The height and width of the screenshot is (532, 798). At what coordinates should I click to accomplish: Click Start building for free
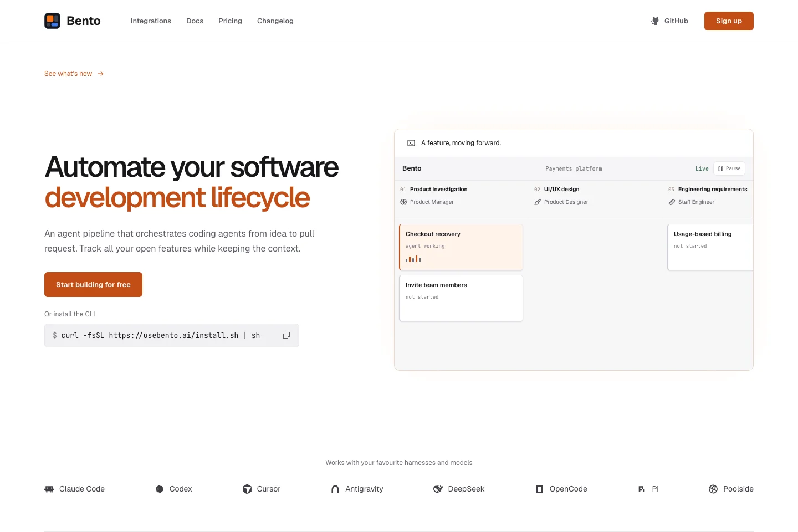pos(93,285)
